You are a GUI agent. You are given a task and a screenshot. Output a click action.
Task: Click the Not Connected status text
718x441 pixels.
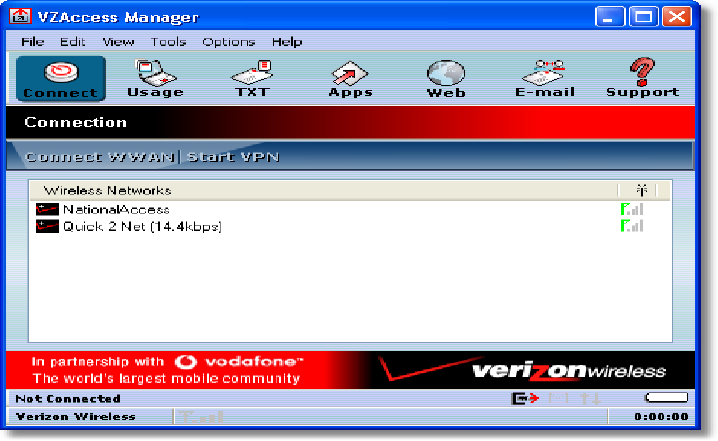(x=68, y=398)
